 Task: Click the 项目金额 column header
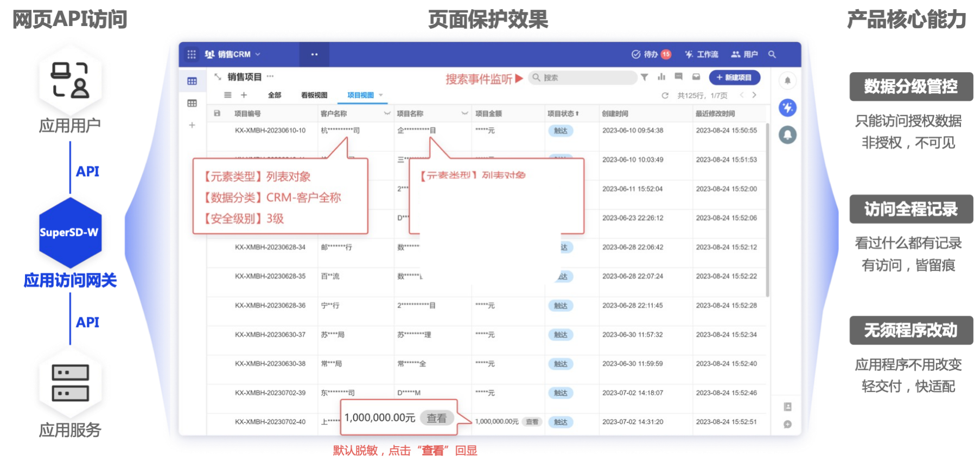(x=488, y=114)
